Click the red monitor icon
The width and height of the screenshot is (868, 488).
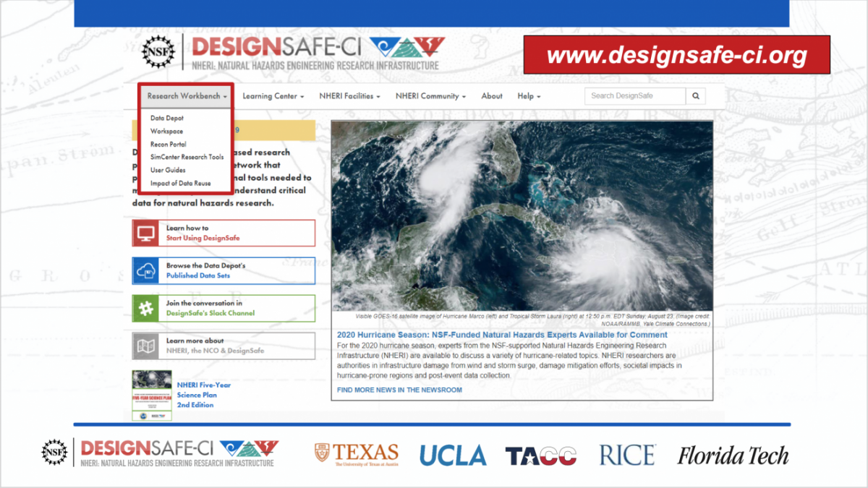146,233
